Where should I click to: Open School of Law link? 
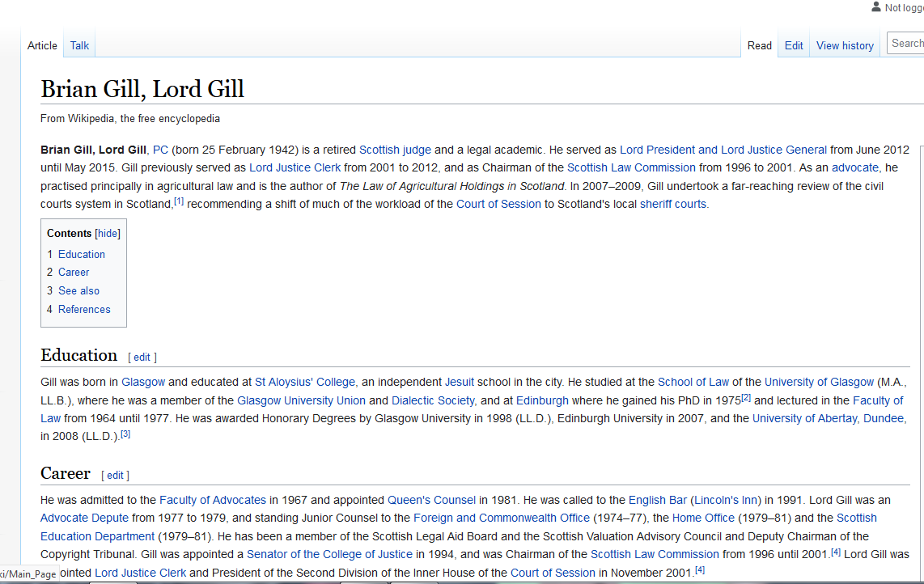(693, 382)
